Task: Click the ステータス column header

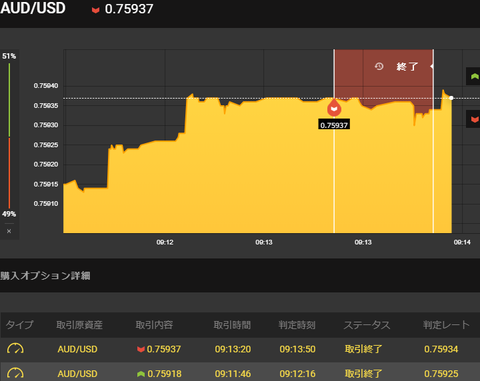Action: click(x=367, y=325)
